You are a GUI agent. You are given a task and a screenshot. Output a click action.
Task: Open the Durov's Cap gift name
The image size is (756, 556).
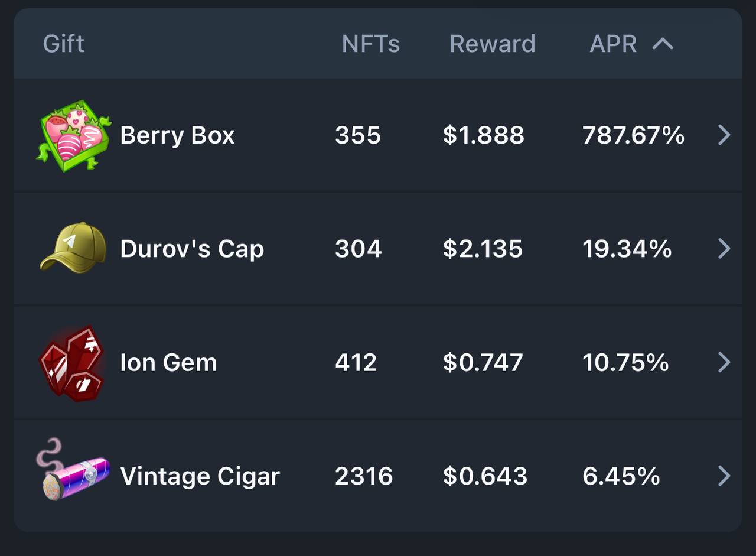[192, 249]
